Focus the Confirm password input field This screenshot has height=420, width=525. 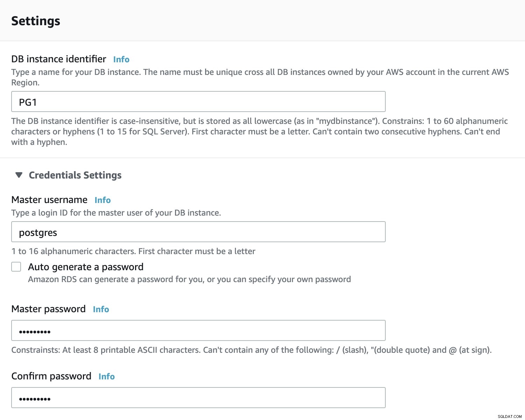(x=198, y=398)
